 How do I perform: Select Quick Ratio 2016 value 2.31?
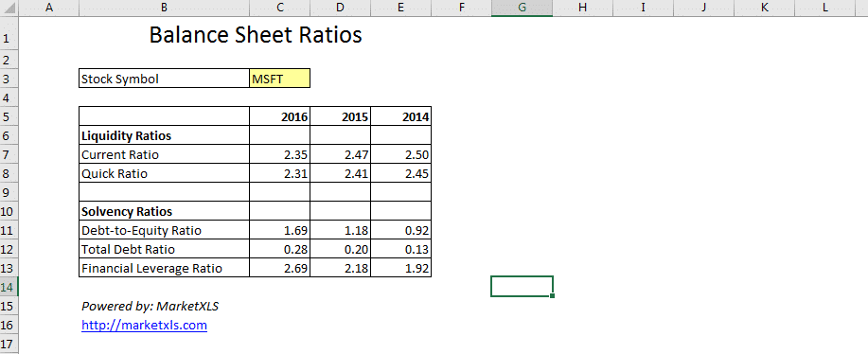(279, 173)
